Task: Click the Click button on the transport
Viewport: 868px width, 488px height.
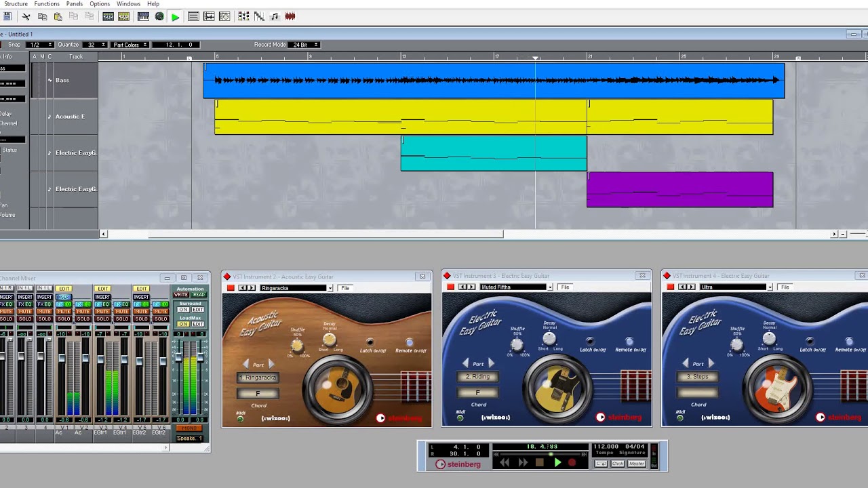Action: tap(617, 463)
